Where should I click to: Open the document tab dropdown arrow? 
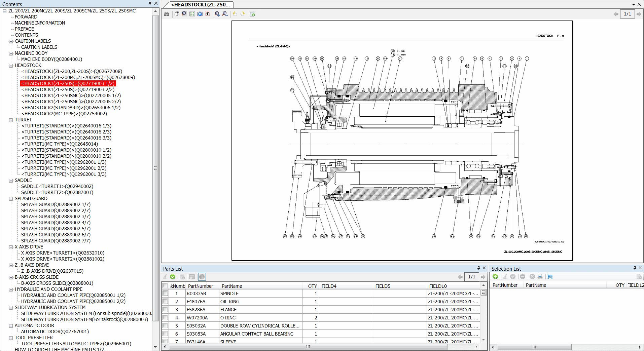634,4
